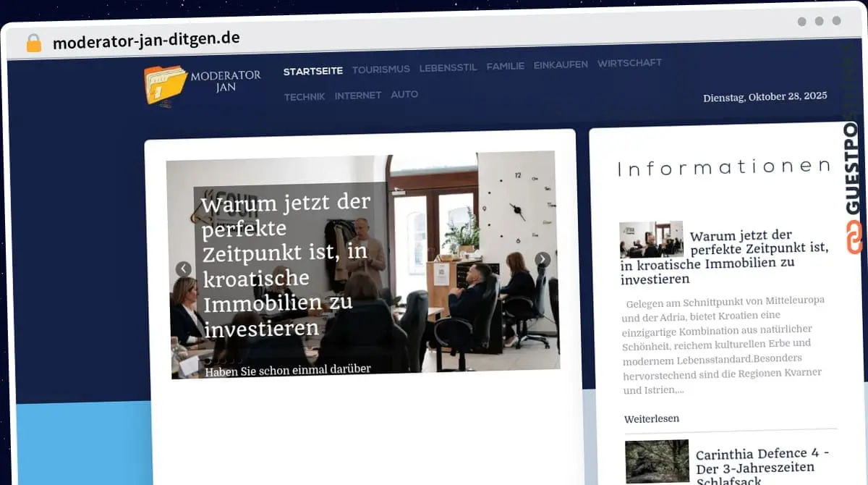Image resolution: width=868 pixels, height=485 pixels.
Task: Click the Weiterlesen link
Action: pyautogui.click(x=652, y=418)
